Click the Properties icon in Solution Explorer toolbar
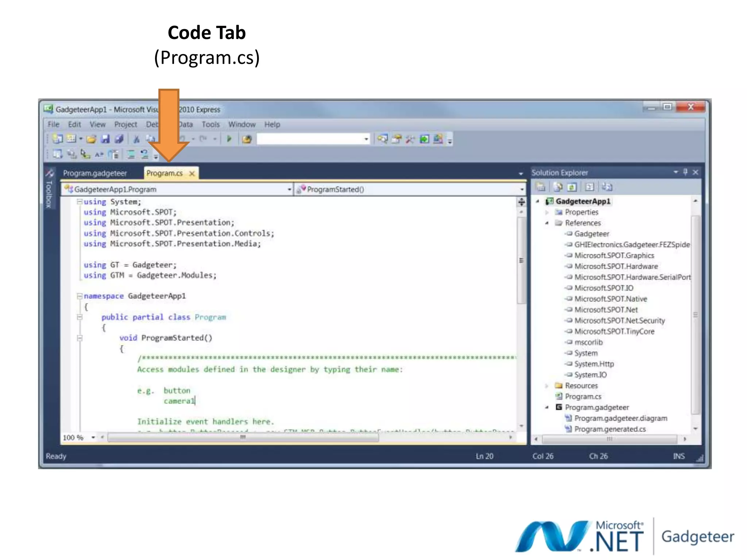747x560 pixels. [541, 187]
